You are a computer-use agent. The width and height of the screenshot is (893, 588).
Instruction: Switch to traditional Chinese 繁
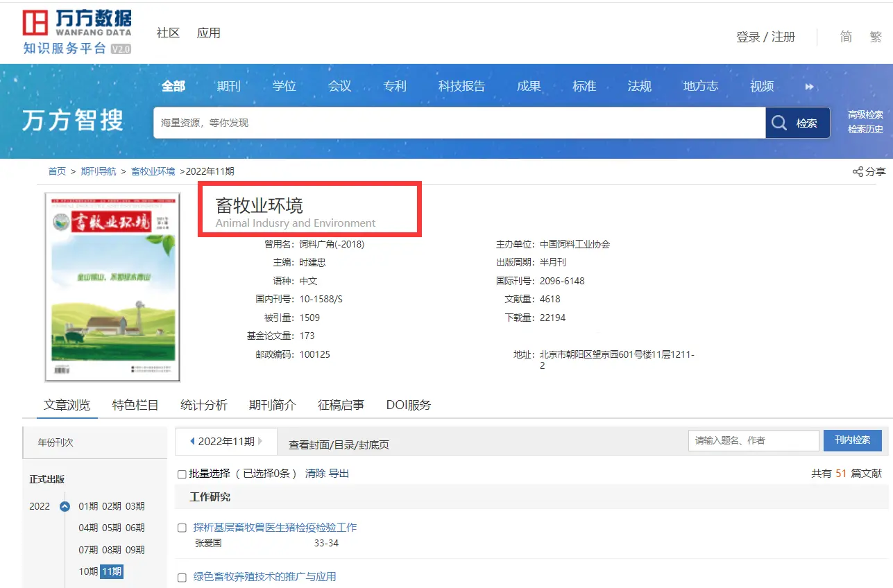pos(876,37)
